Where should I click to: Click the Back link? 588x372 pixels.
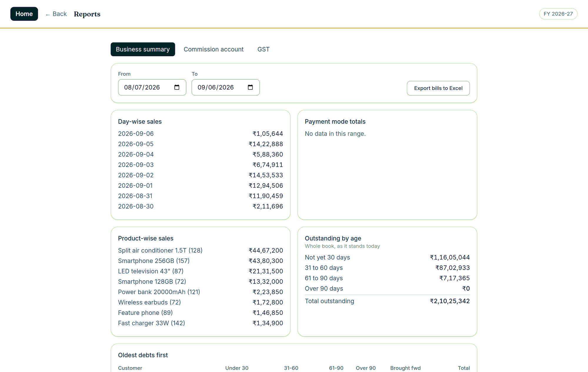[x=56, y=14]
